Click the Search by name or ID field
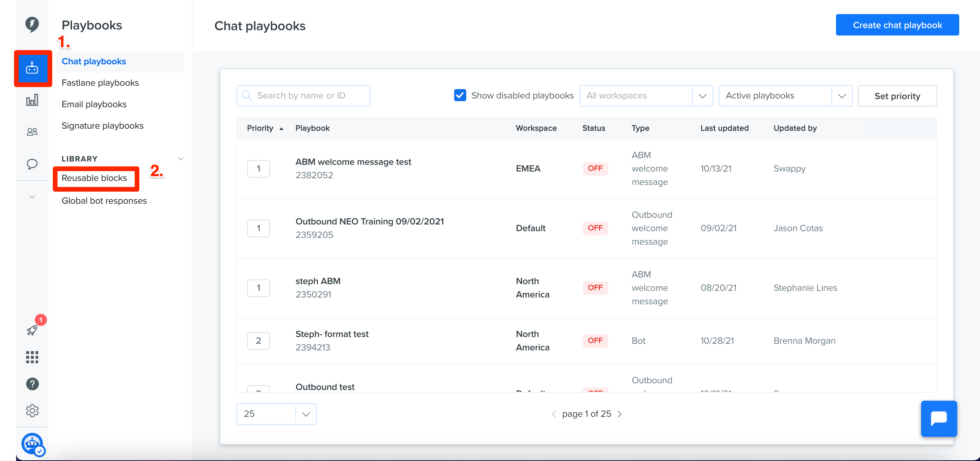Image resolution: width=980 pixels, height=461 pixels. point(303,95)
